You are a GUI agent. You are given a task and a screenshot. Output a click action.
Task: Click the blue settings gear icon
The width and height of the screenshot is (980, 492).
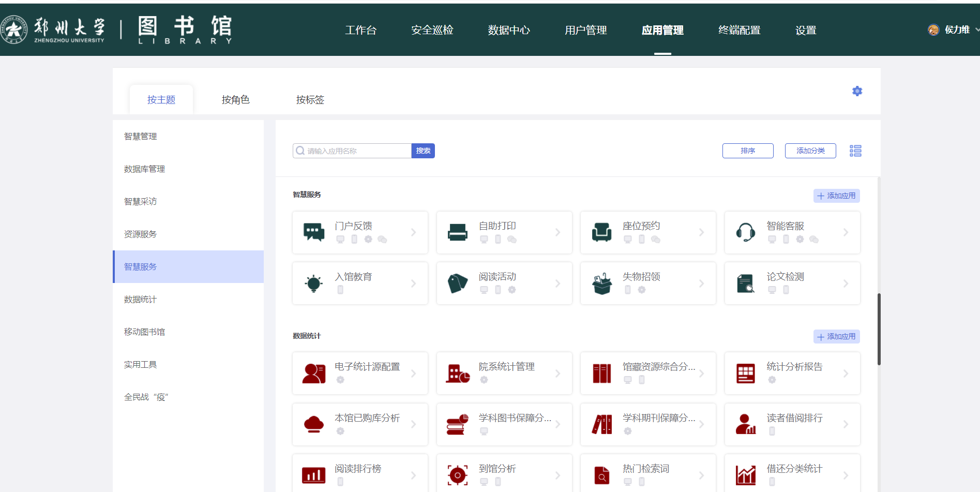pyautogui.click(x=857, y=91)
